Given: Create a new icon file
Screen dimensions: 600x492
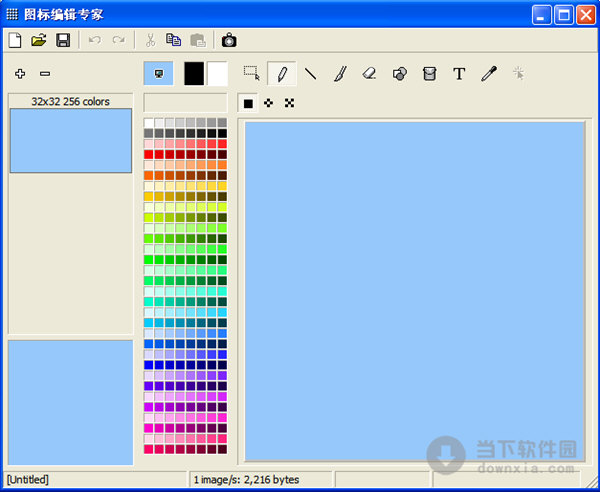Looking at the screenshot, I should [15, 40].
